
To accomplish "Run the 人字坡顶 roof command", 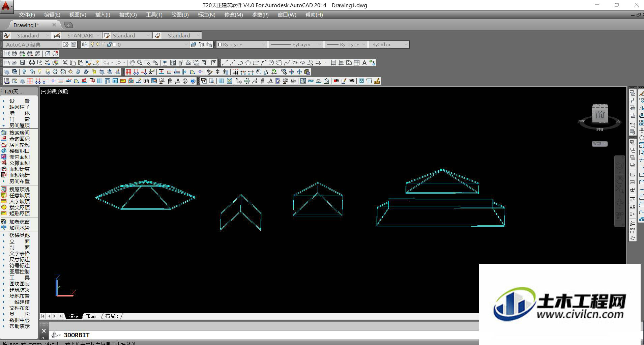I will tap(19, 201).
